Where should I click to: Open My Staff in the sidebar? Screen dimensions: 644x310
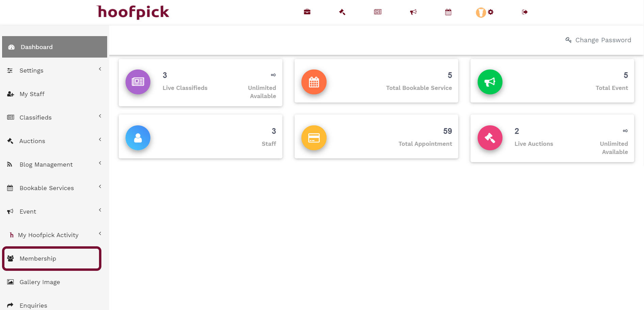[x=54, y=94]
